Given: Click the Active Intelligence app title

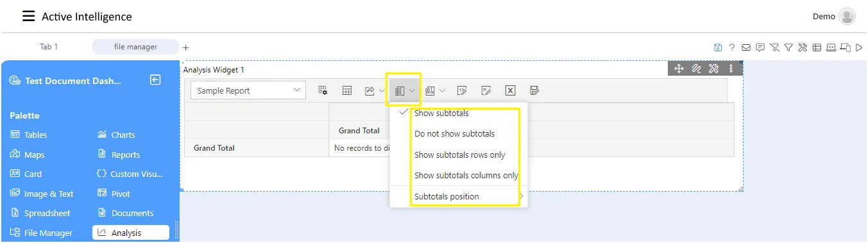Looking at the screenshot, I should 87,17.
